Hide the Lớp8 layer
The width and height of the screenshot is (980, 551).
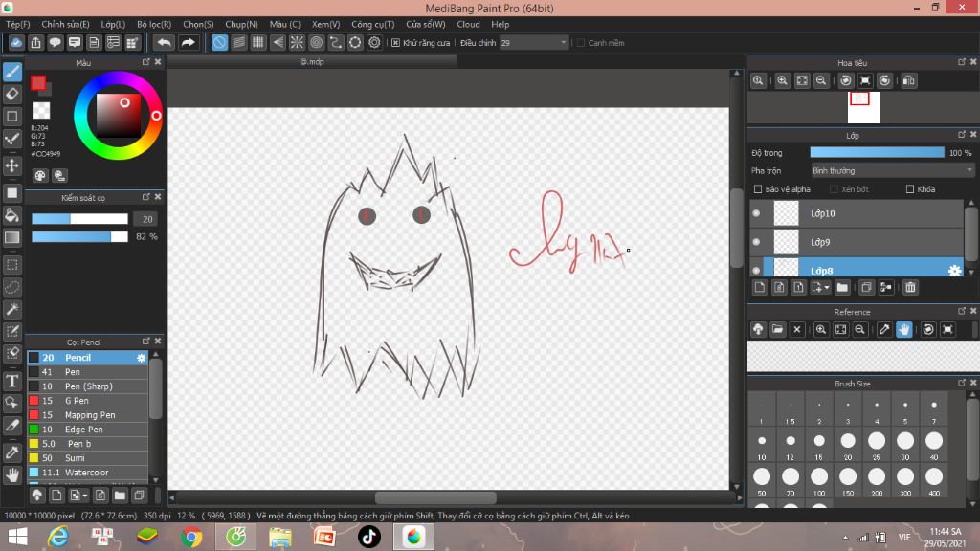(756, 271)
